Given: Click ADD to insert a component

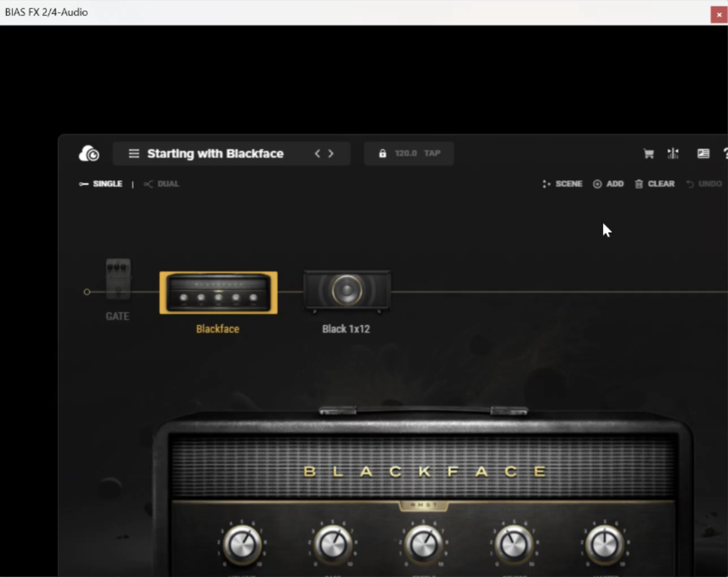Looking at the screenshot, I should click(608, 184).
